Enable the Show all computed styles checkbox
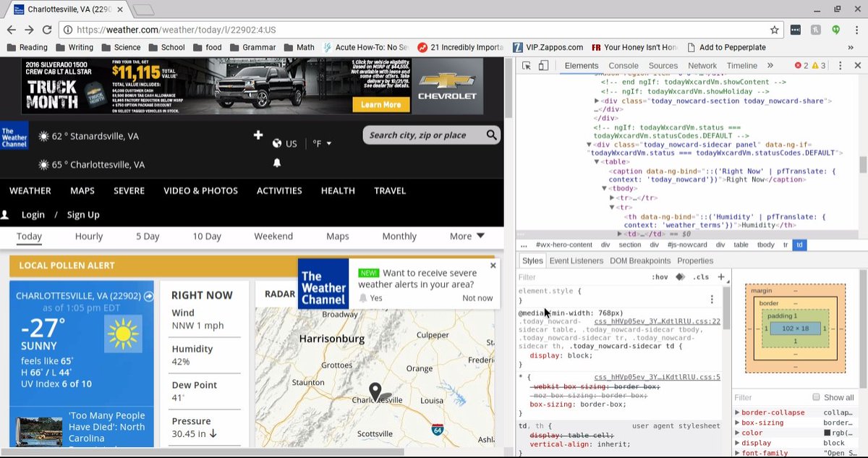Image resolution: width=868 pixels, height=458 pixels. pos(816,397)
